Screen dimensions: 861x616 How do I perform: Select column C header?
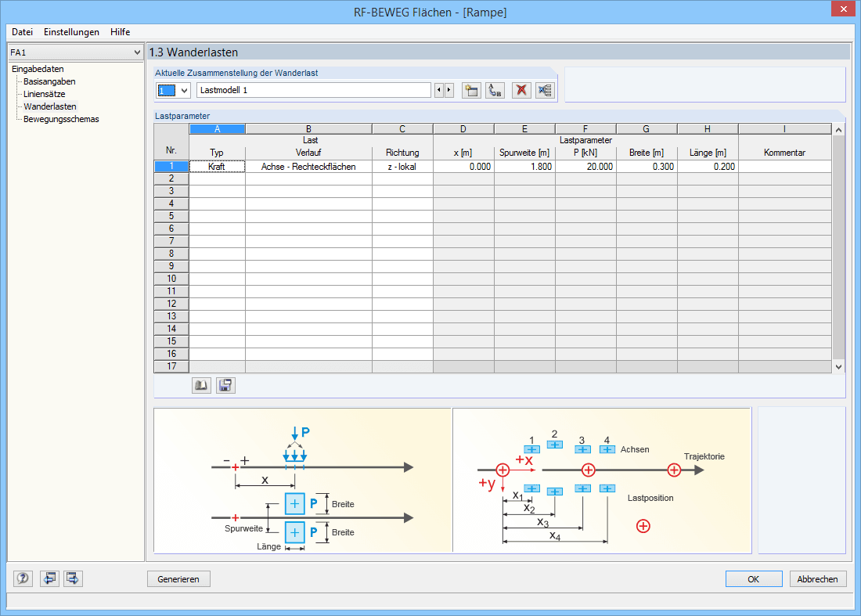click(x=402, y=129)
